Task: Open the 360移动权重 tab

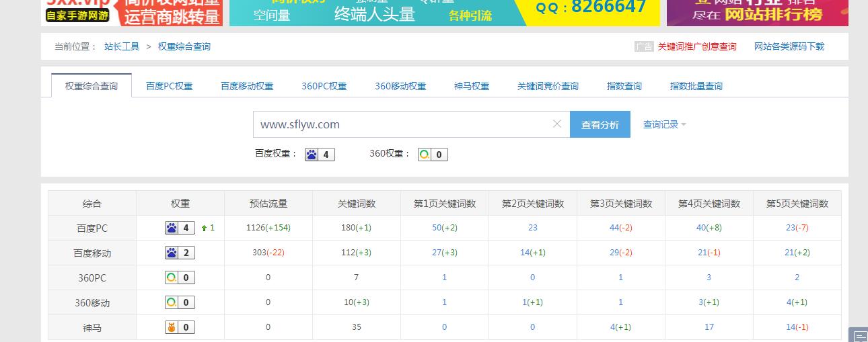Action: (x=400, y=86)
